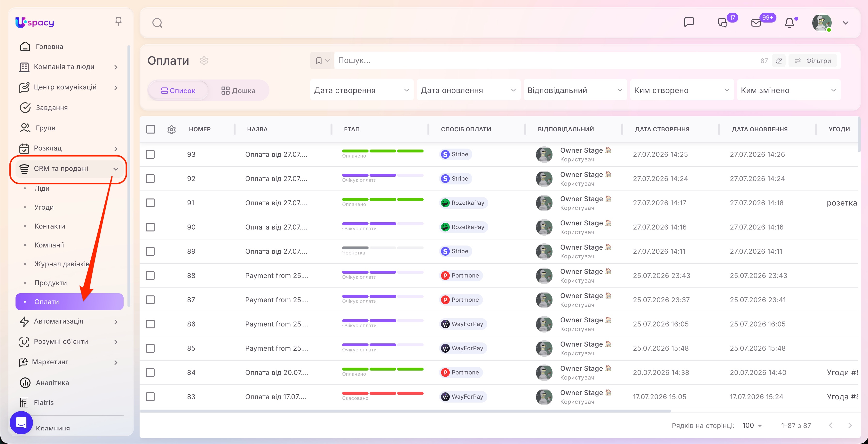
Task: Open rows per page dropdown showing 100
Action: pos(752,425)
